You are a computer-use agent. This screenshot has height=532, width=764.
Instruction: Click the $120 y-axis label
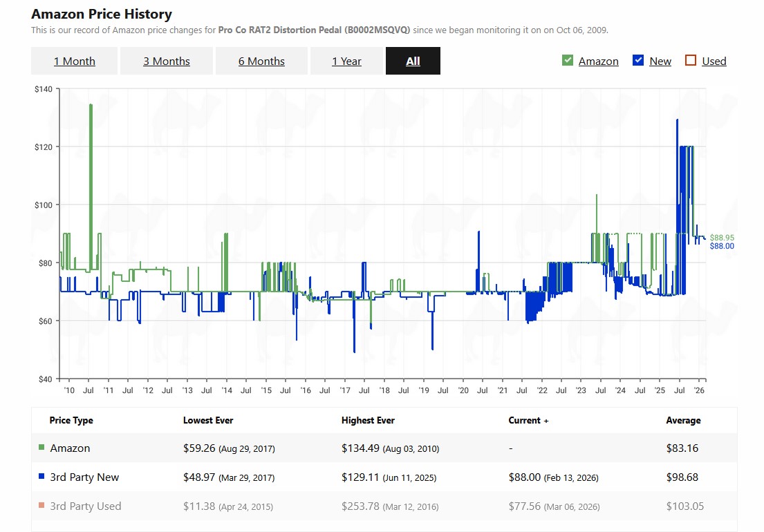pos(44,147)
